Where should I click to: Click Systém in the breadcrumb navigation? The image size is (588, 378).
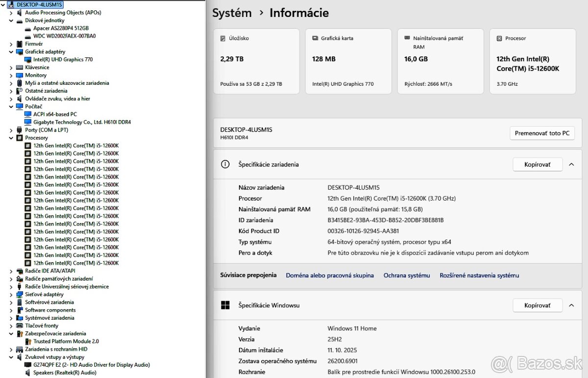232,13
